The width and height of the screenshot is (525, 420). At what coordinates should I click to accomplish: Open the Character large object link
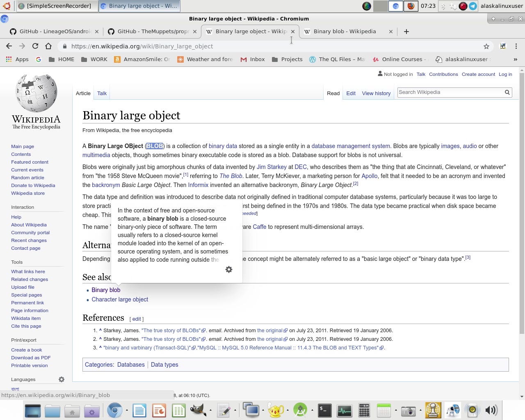(120, 299)
